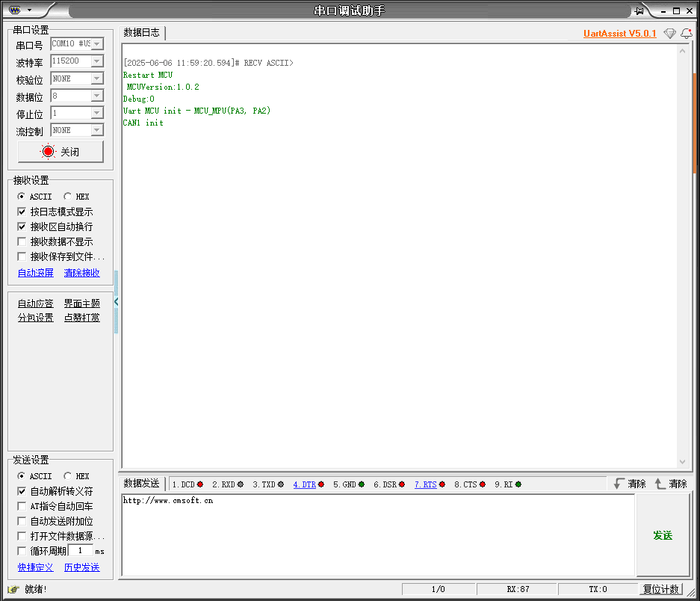The height and width of the screenshot is (601, 700).
Task: Open the 点赞打赏 link
Action: tap(82, 318)
